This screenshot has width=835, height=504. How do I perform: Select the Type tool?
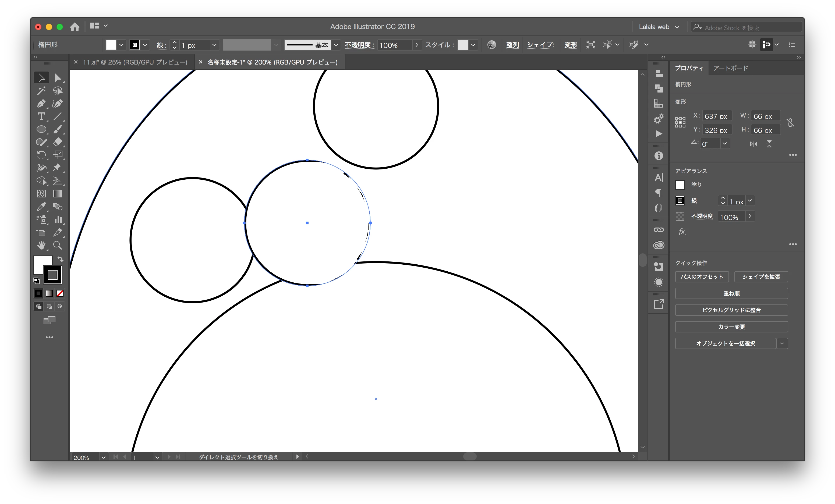click(41, 116)
